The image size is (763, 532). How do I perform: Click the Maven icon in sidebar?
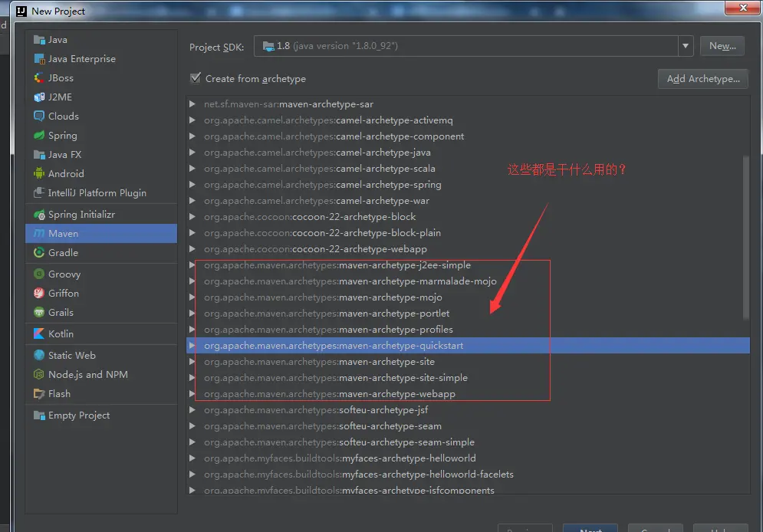coord(39,233)
